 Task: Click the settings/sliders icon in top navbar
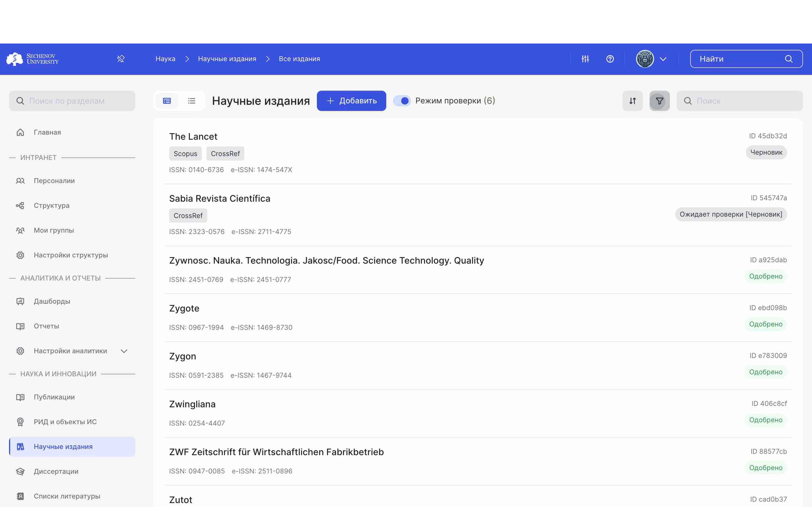coord(585,58)
